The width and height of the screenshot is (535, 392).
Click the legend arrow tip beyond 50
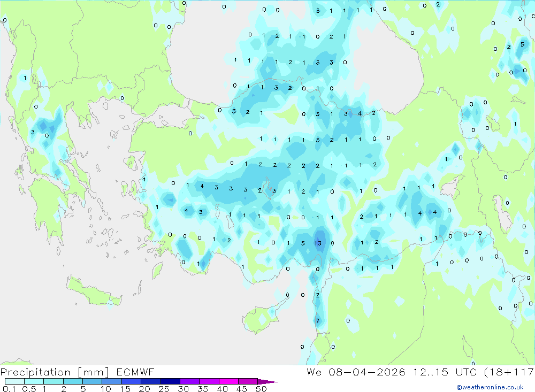[267, 381]
